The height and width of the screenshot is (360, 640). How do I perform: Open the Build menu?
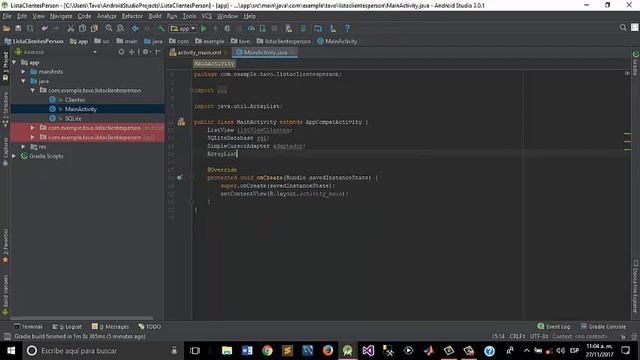(155, 16)
